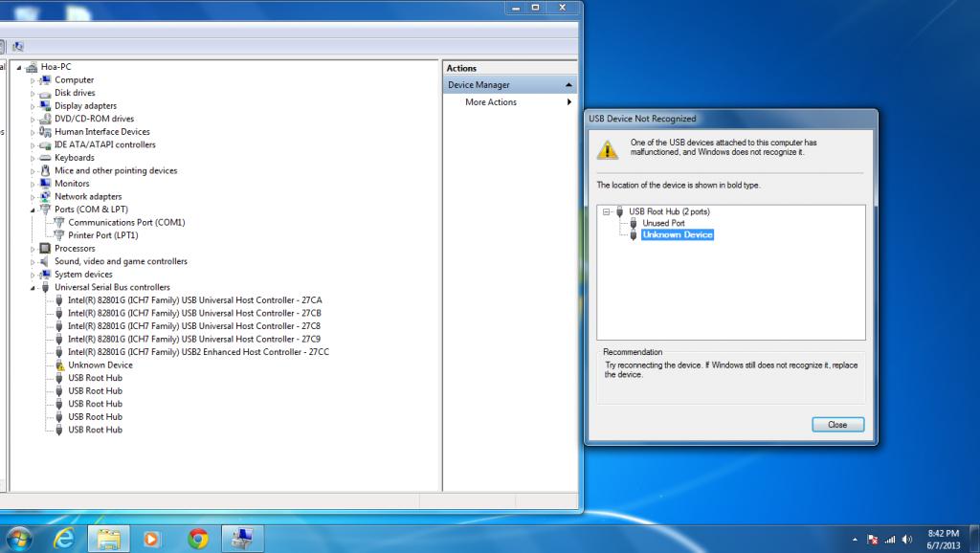980x553 pixels.
Task: Collapse the Device Manager actions section
Action: coord(568,85)
